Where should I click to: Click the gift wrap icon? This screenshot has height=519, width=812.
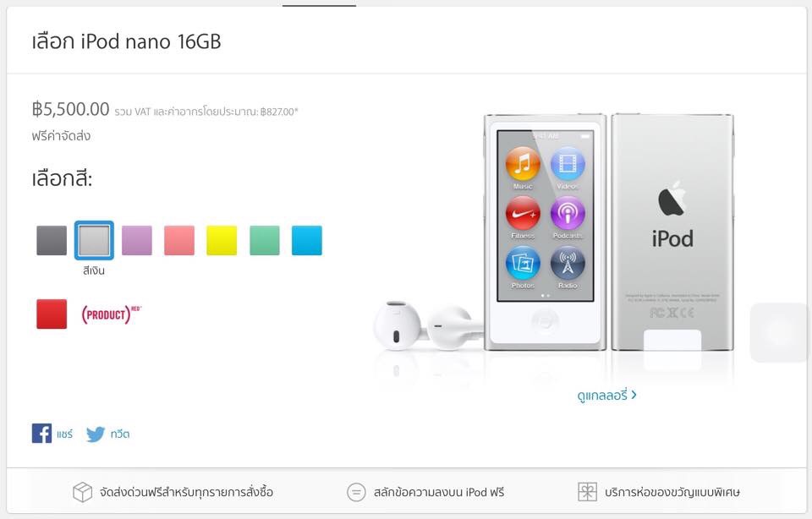[x=587, y=492]
